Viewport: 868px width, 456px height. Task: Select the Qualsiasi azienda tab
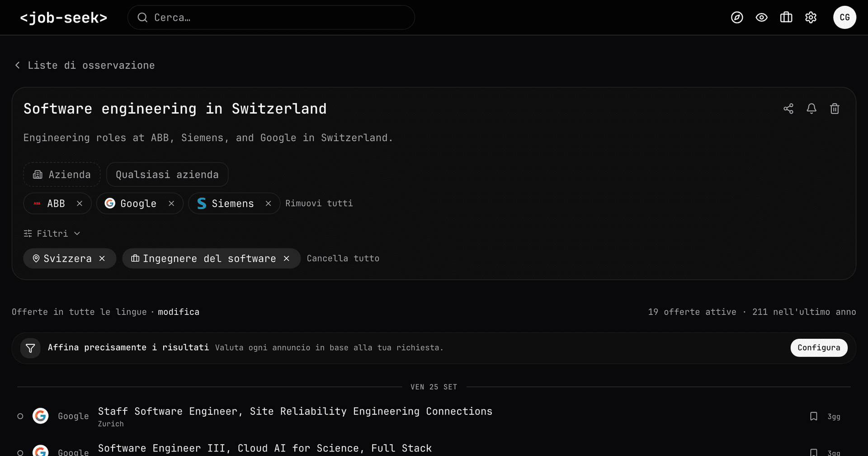click(167, 175)
